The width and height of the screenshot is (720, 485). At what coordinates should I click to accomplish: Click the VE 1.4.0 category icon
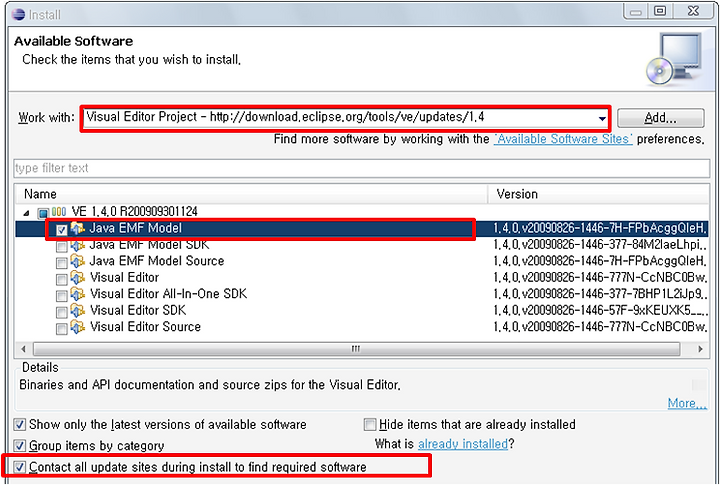point(59,212)
